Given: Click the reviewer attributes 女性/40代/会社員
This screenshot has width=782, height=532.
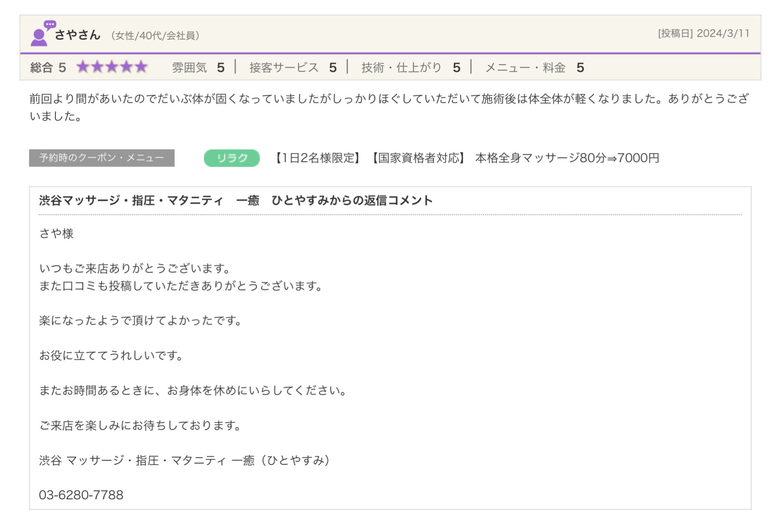Looking at the screenshot, I should (155, 35).
